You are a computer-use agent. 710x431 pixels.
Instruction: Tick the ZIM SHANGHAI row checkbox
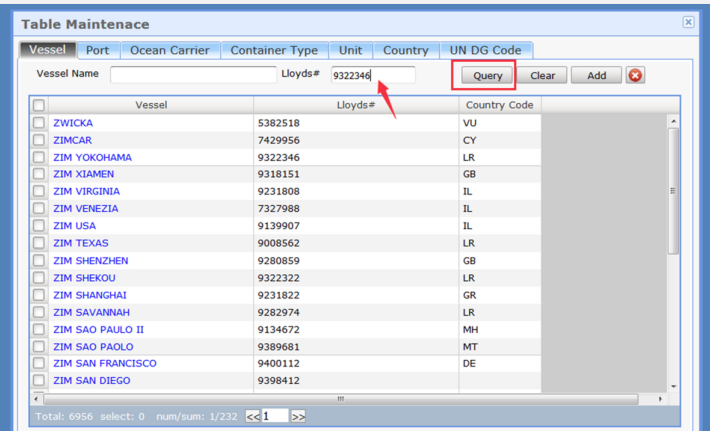click(x=38, y=295)
